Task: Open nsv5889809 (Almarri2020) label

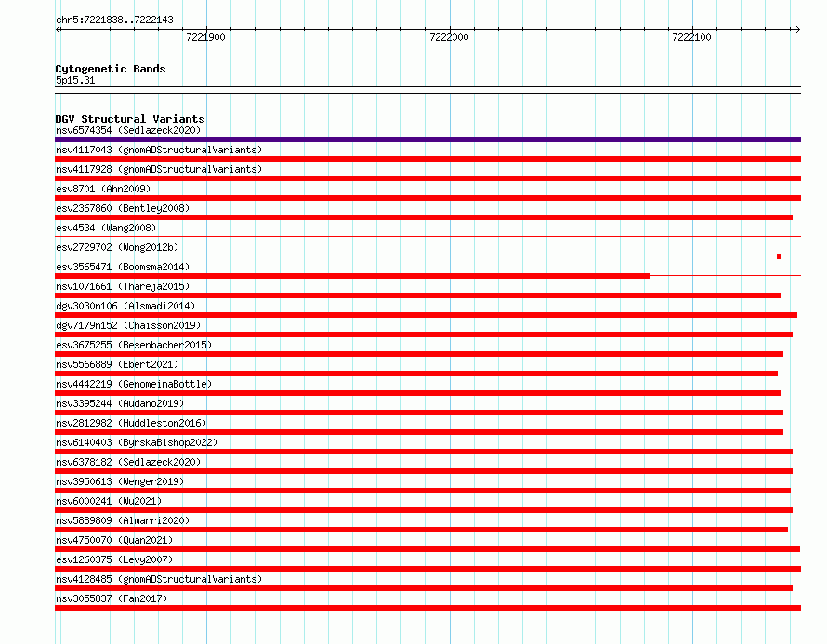Action: click(x=123, y=520)
